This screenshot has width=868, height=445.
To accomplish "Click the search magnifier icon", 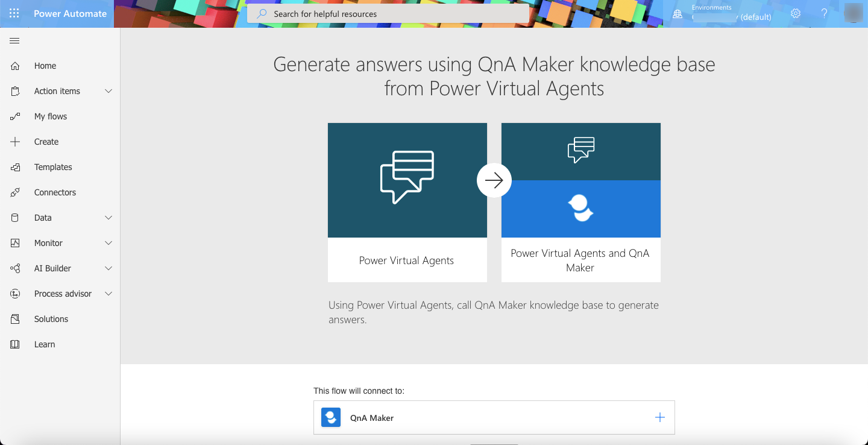I will 262,13.
